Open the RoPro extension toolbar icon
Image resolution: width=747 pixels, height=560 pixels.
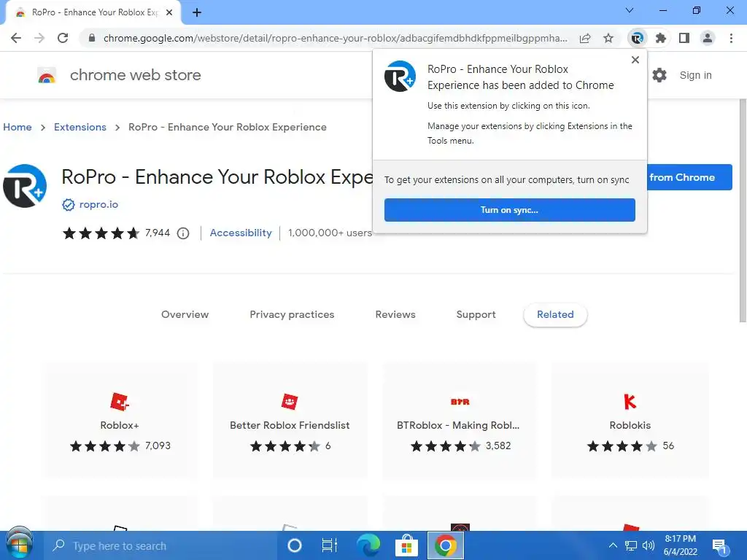(637, 38)
